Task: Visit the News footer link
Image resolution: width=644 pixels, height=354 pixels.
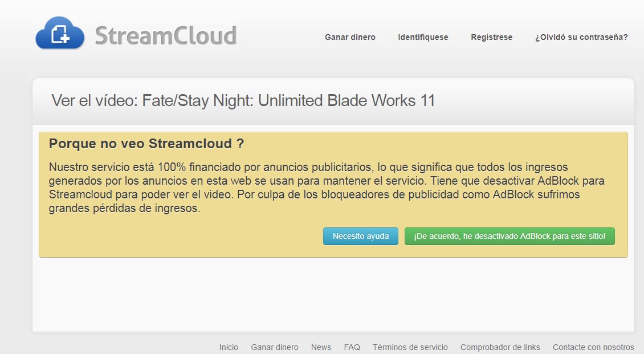Action: [321, 347]
